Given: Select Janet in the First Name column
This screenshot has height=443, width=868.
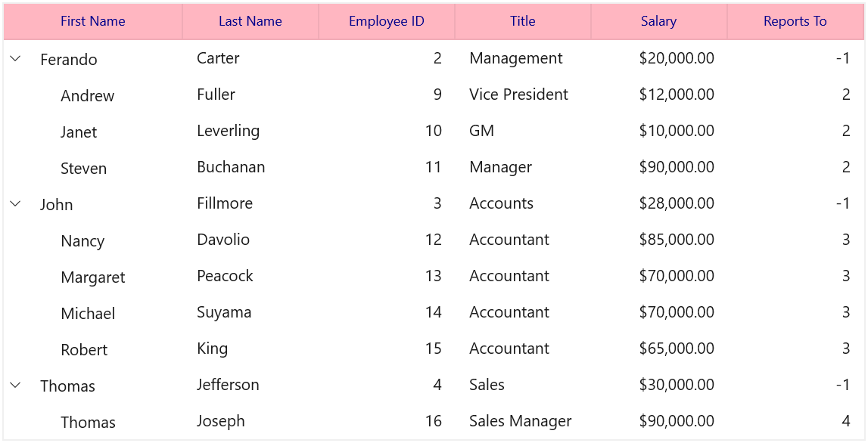Looking at the screenshot, I should pyautogui.click(x=79, y=132).
